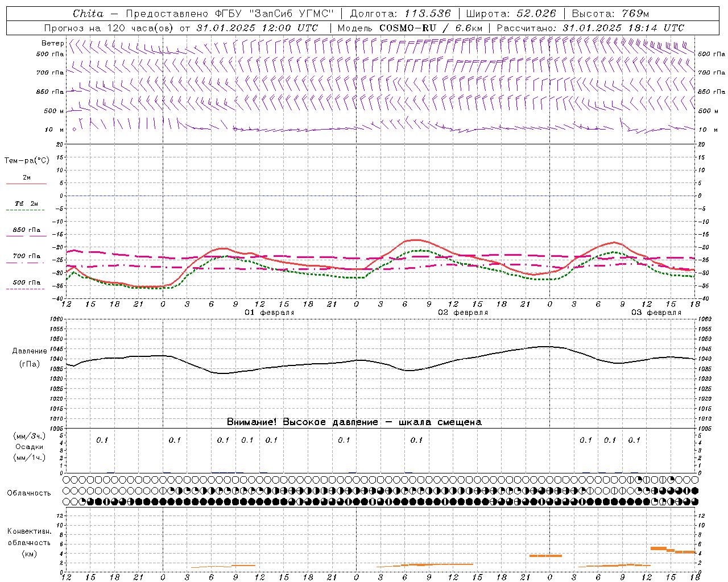Click the forecast period text "Прогноз на 120 часа(ов)"

point(109,28)
